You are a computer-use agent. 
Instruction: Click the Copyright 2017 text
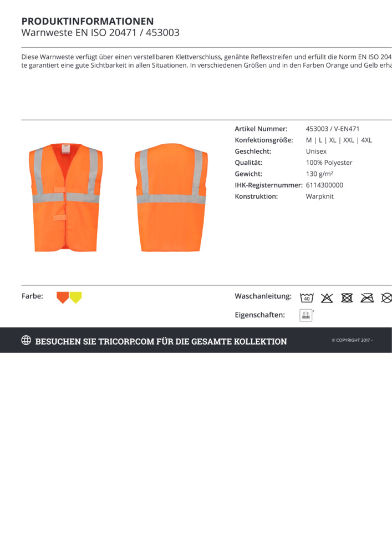[x=352, y=340]
